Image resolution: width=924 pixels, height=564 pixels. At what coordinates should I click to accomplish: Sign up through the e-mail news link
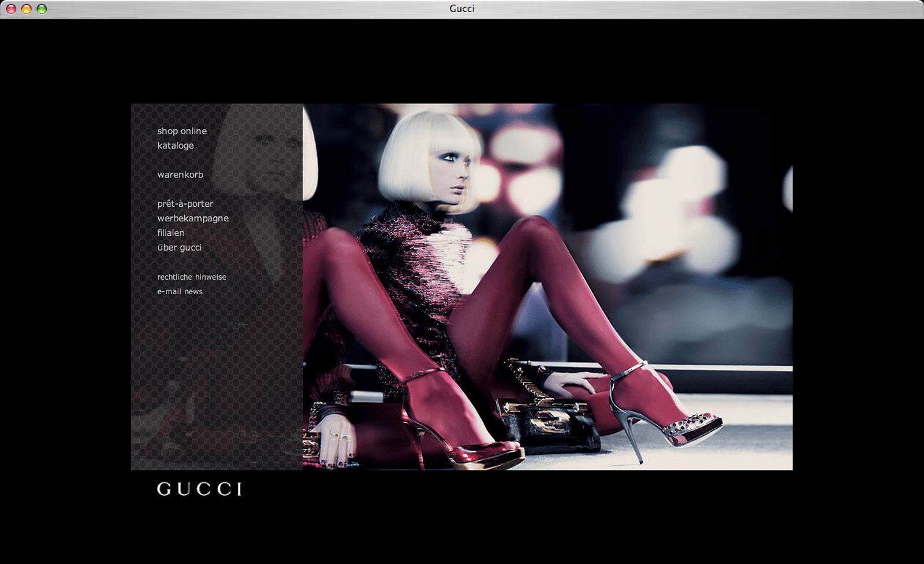click(180, 292)
